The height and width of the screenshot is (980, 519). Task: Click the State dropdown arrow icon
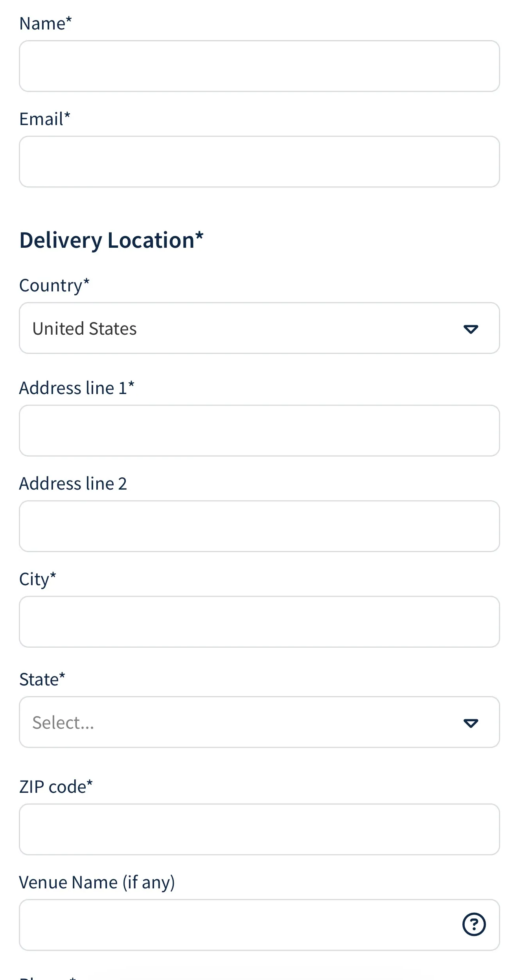[471, 723]
